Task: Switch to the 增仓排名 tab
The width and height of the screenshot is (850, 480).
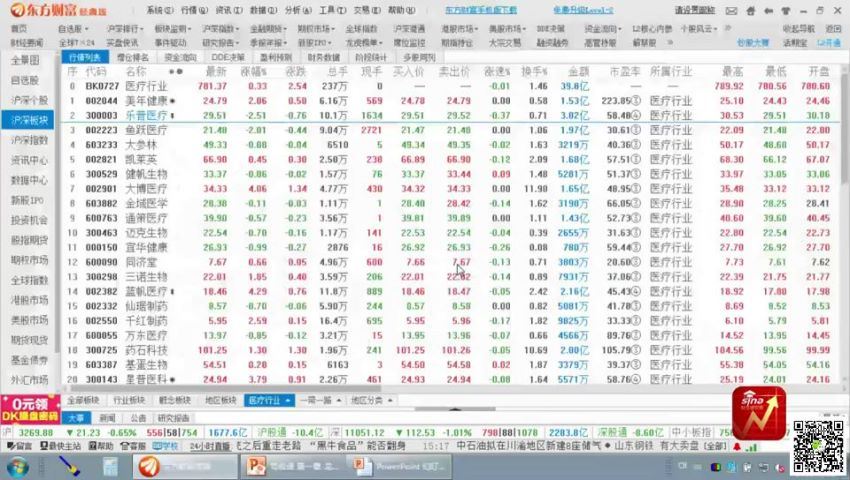Action: click(x=133, y=57)
